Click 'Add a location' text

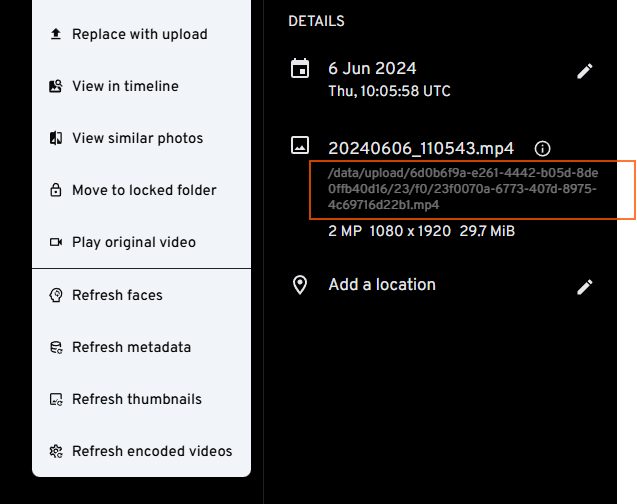click(x=382, y=285)
